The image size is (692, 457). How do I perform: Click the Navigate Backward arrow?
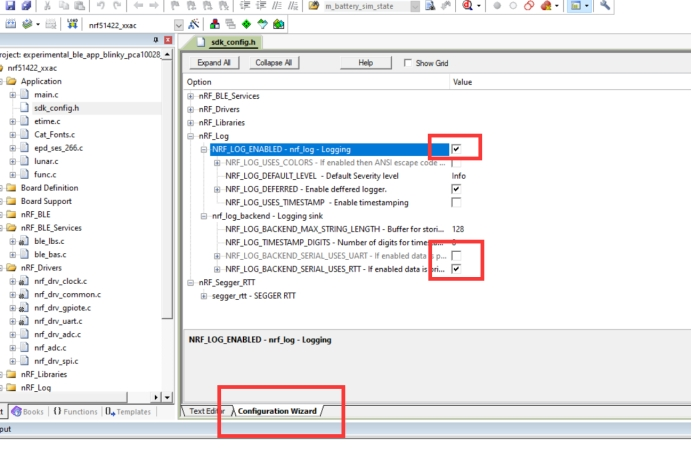pyautogui.click(x=138, y=5)
